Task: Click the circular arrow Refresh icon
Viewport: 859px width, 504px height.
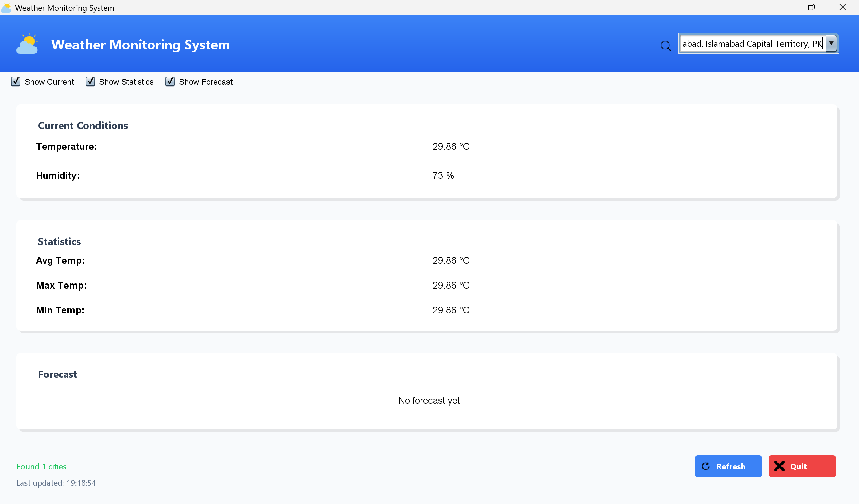Action: [706, 466]
